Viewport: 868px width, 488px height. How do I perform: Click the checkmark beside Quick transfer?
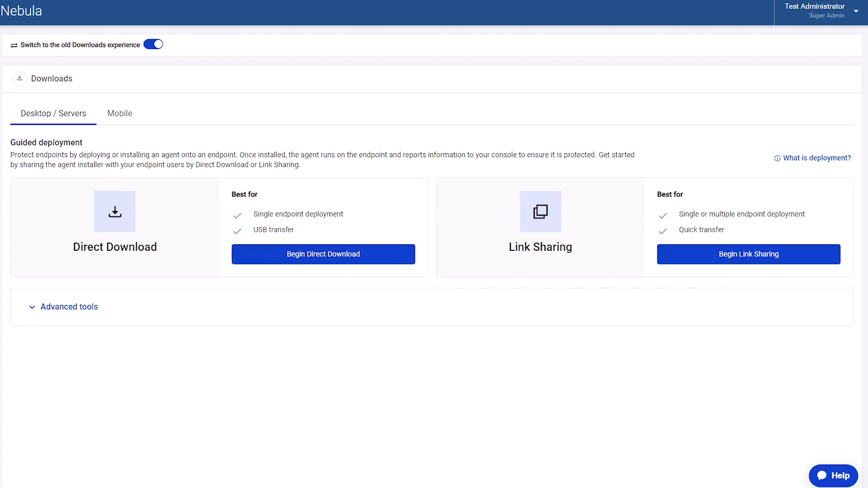pos(663,231)
